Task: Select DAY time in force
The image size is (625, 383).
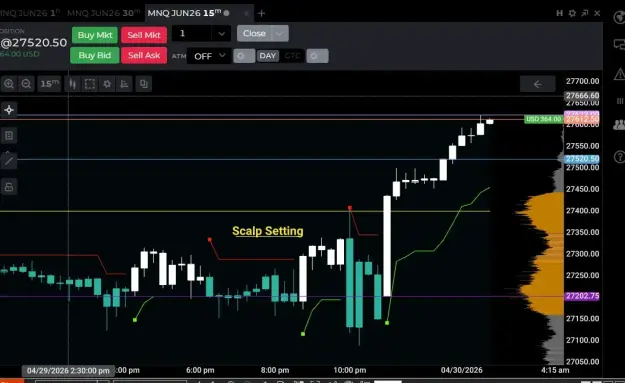Action: click(x=267, y=56)
